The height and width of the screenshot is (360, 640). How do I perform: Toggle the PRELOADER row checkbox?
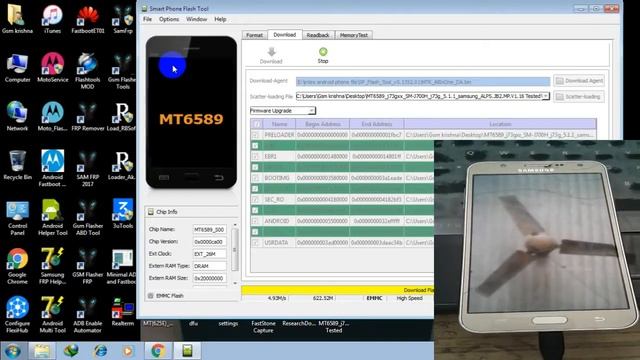click(x=256, y=135)
